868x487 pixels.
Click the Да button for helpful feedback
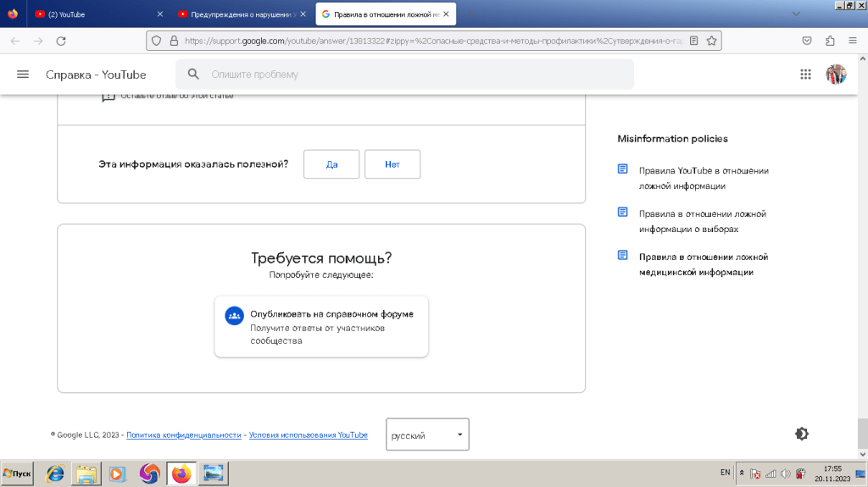[x=331, y=164]
